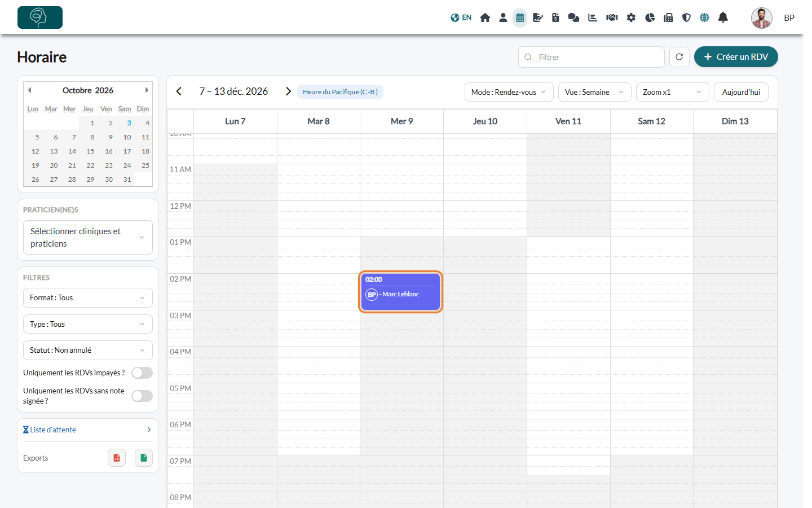Select October 15 in mini calendar
Viewport: 812px width, 508px height.
(x=90, y=151)
